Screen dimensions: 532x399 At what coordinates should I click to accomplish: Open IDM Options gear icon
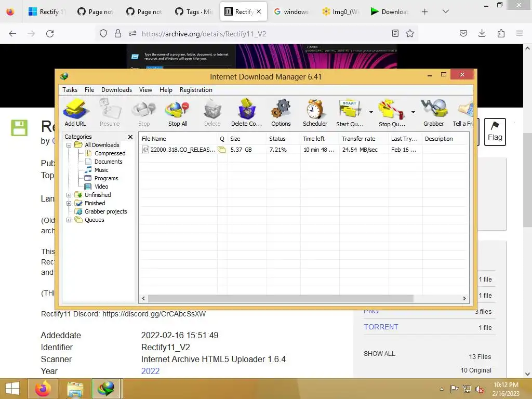[281, 113]
